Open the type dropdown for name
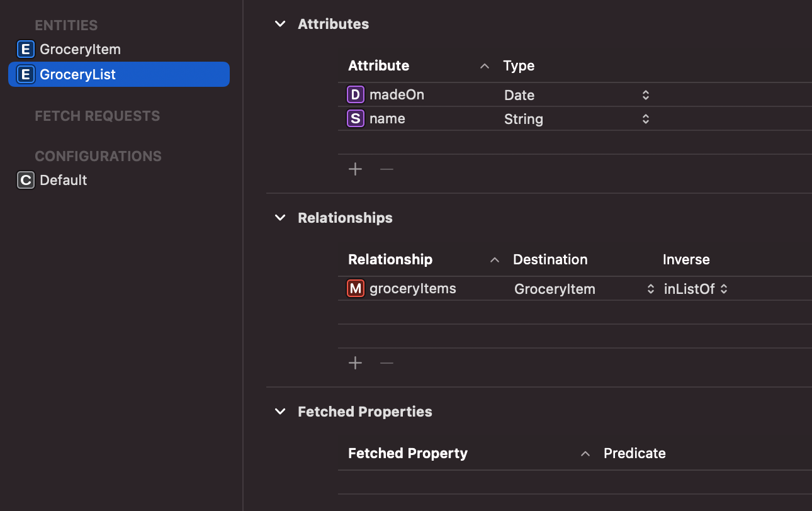This screenshot has height=511, width=812. (x=645, y=119)
